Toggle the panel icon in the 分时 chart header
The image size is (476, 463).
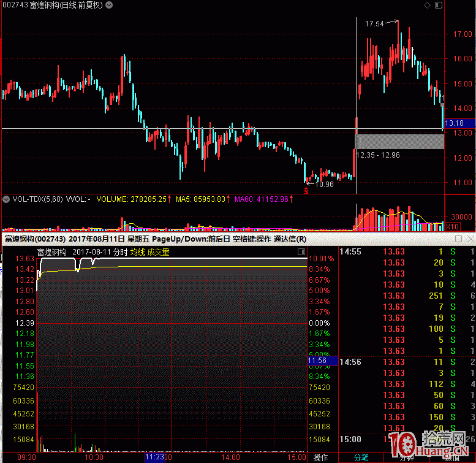pos(301,251)
